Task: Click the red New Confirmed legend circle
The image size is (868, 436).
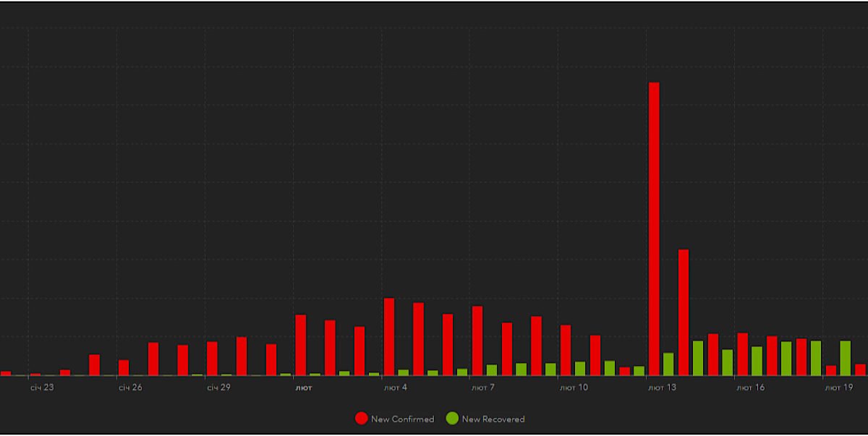Action: pos(361,419)
